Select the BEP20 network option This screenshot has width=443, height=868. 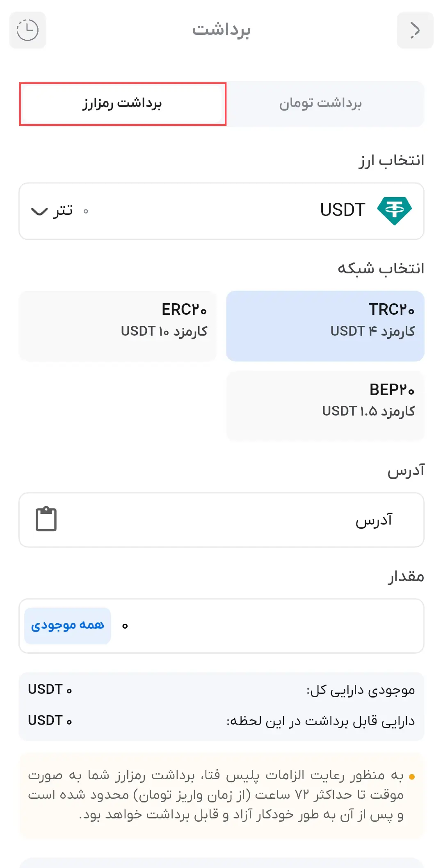point(325,406)
